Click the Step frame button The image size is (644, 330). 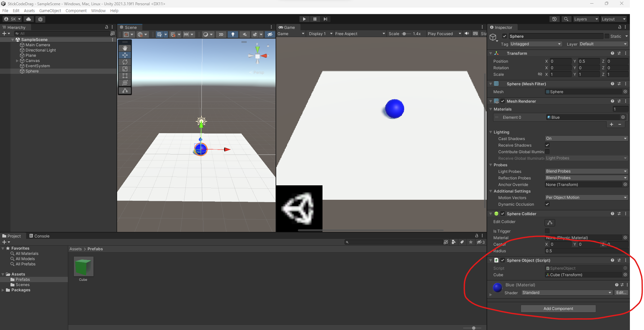tap(325, 19)
